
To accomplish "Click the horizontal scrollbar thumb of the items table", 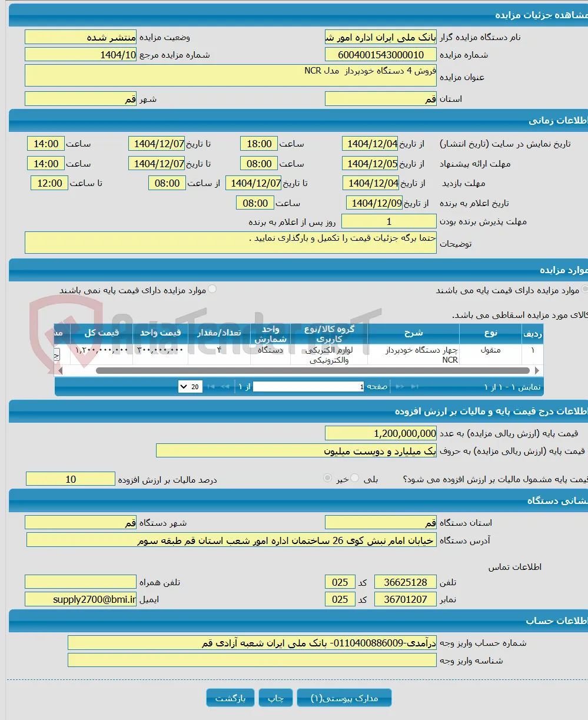I will pyautogui.click(x=313, y=371).
